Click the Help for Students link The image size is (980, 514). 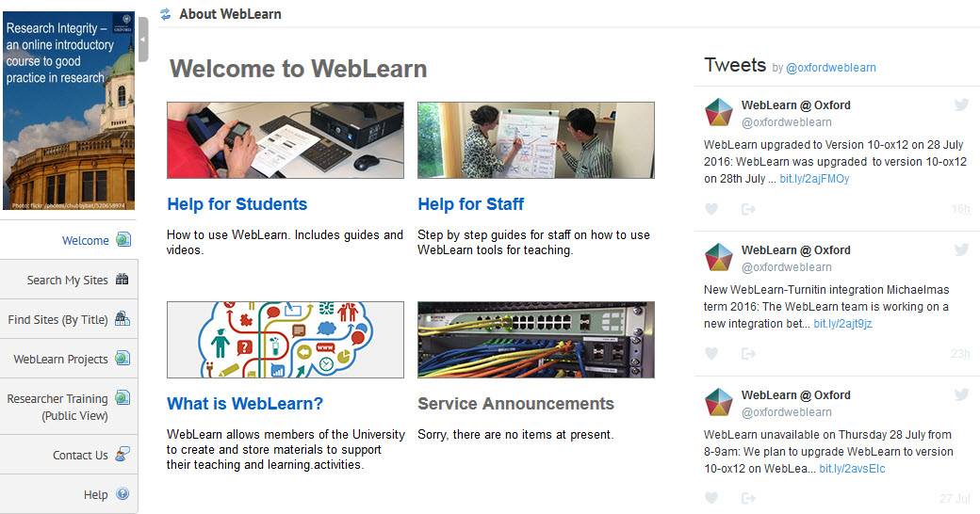click(237, 204)
